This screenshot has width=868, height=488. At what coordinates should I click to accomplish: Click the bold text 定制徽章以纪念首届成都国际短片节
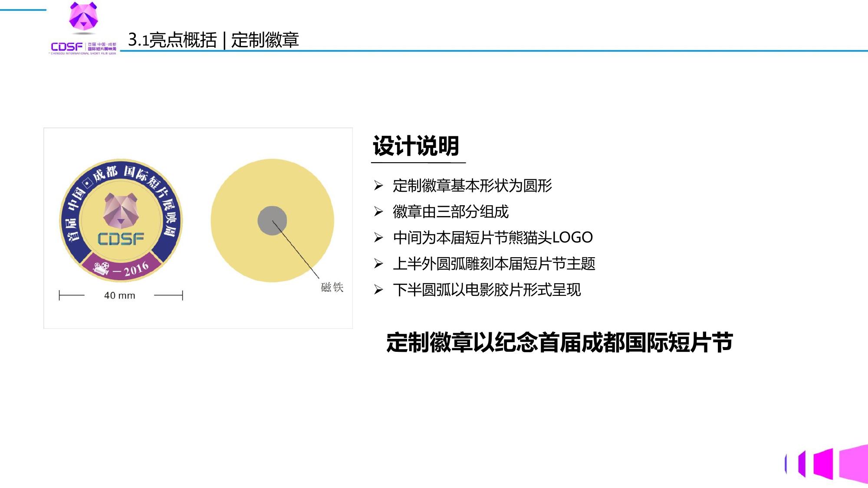tap(559, 342)
